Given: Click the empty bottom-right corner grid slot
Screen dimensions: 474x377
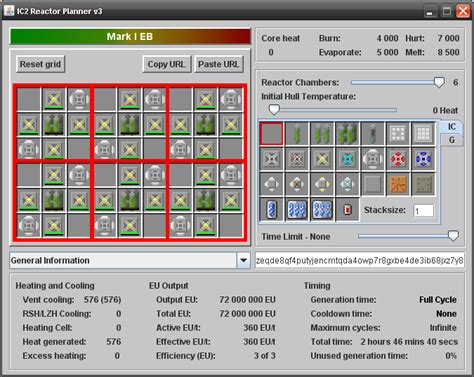Looking at the screenshot, I should click(x=231, y=226).
